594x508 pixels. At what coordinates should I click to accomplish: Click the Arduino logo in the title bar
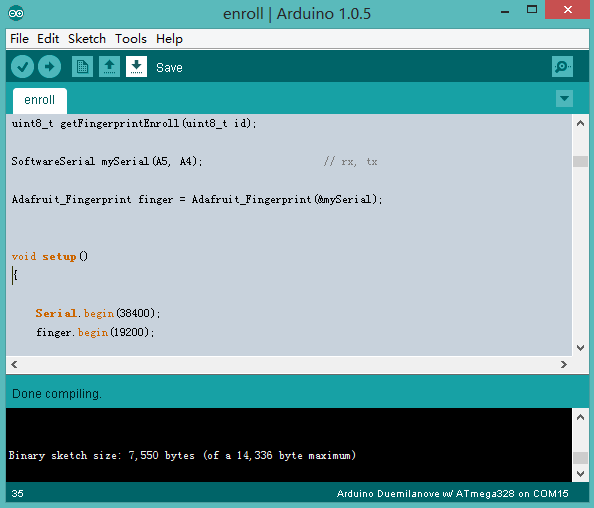16,14
